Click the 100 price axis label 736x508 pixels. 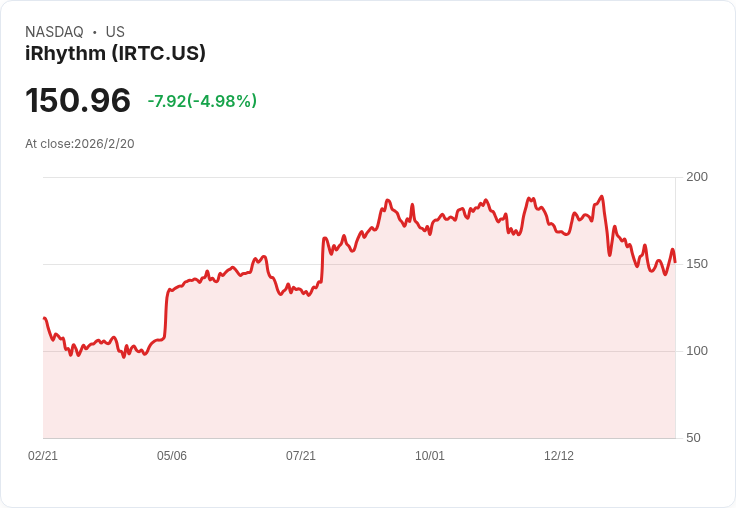point(697,351)
